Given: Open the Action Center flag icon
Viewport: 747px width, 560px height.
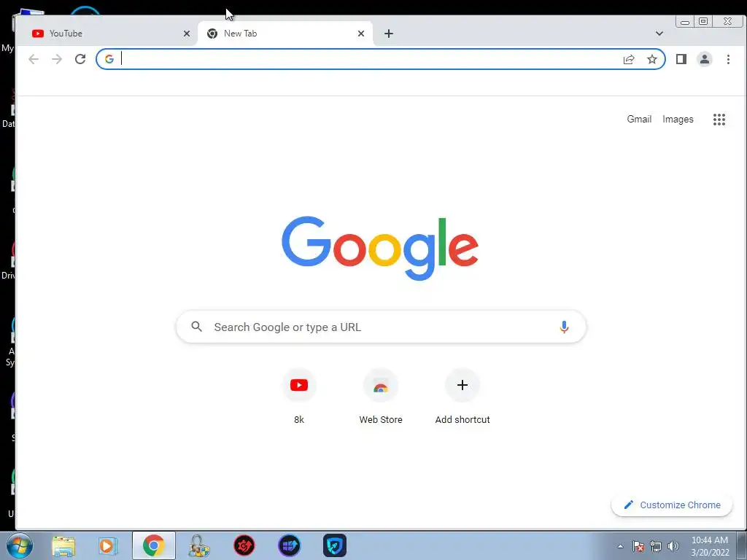Looking at the screenshot, I should (x=638, y=546).
